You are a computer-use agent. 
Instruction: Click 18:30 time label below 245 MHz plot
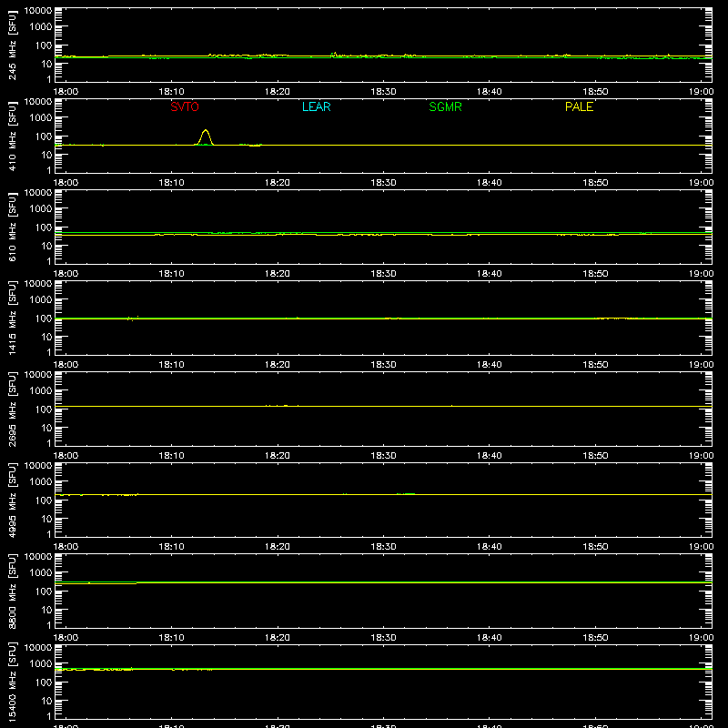383,92
